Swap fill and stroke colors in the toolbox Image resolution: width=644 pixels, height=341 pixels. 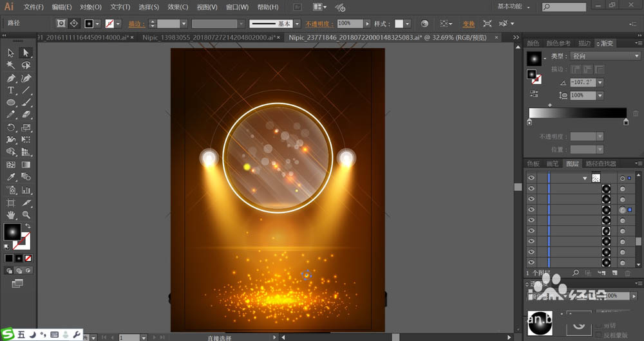coord(28,226)
